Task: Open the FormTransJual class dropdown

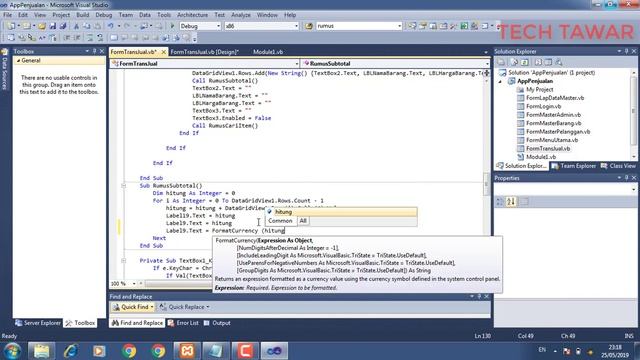Action: coord(297,64)
